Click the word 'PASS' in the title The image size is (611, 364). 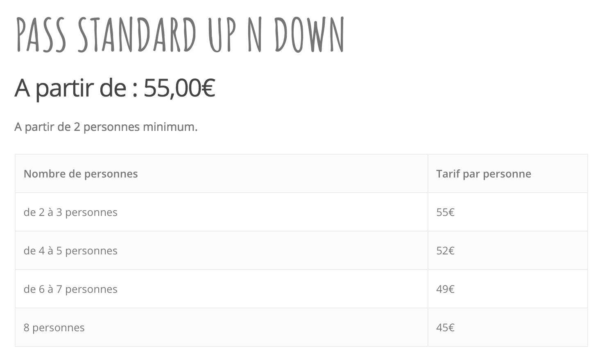(x=41, y=35)
